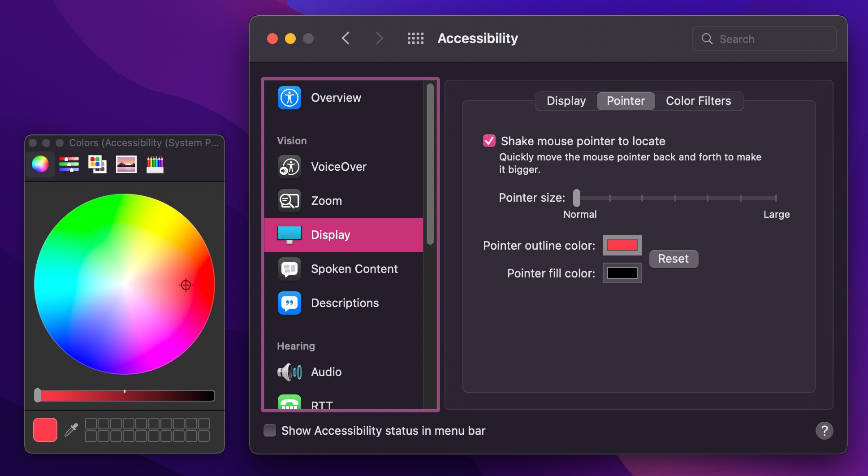Click the Pointer outline color well
Viewport: 868px width, 476px height.
click(x=622, y=245)
